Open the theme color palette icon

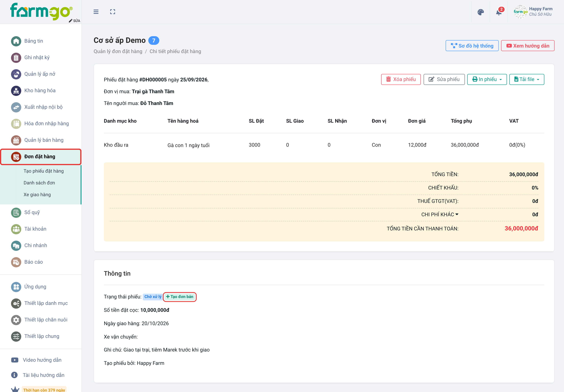click(480, 12)
